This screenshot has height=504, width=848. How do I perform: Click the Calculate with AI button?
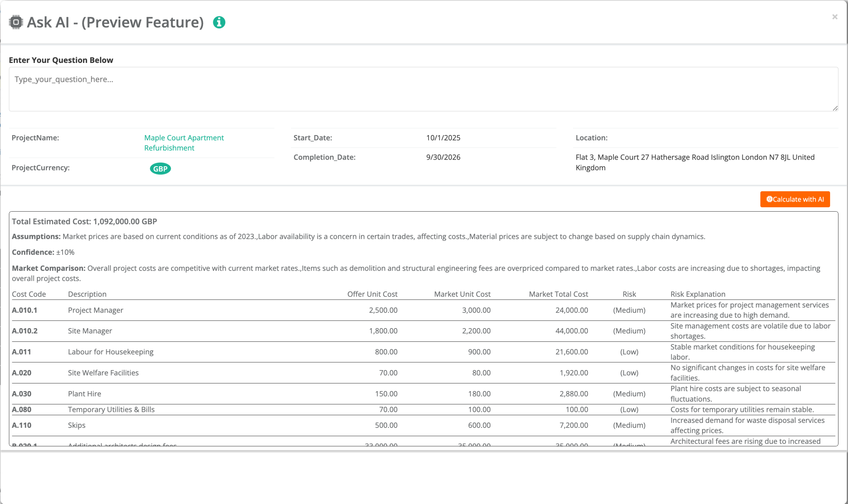[795, 199]
